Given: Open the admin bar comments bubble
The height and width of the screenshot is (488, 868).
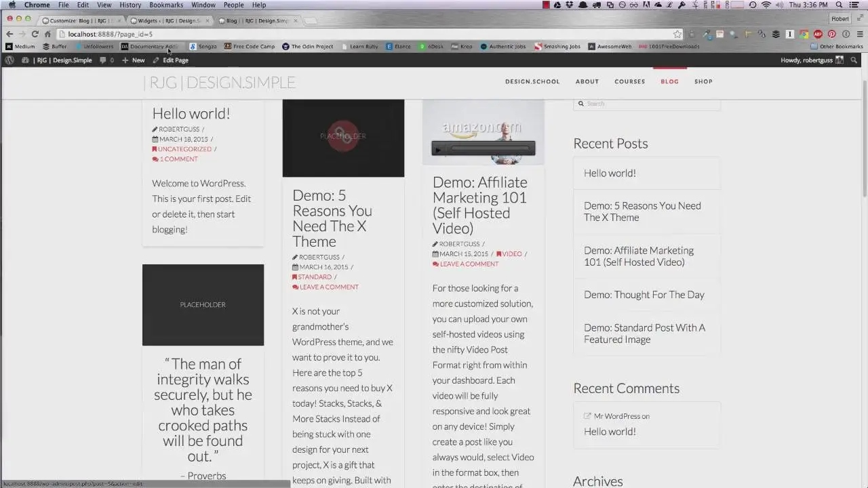Looking at the screenshot, I should click(x=106, y=60).
